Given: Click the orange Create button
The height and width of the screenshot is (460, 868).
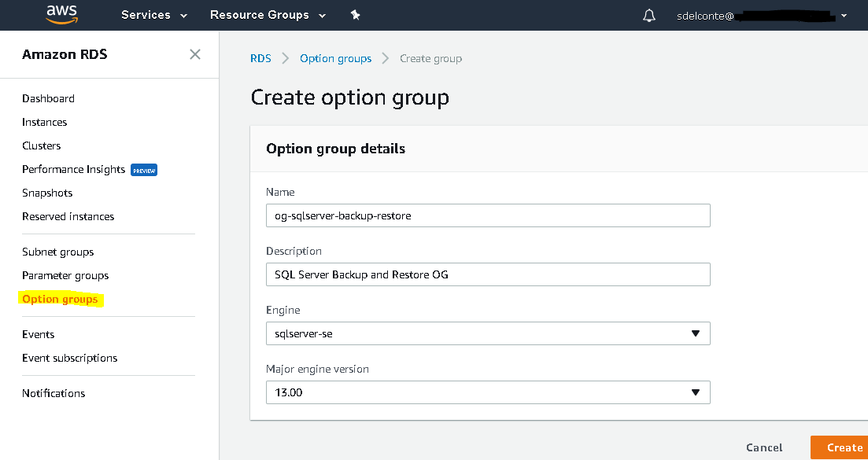Looking at the screenshot, I should [x=839, y=448].
